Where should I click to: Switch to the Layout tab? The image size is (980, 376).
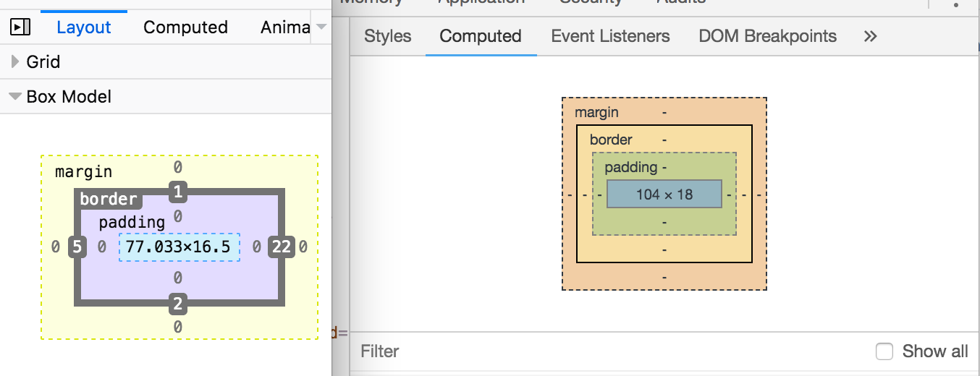coord(84,27)
